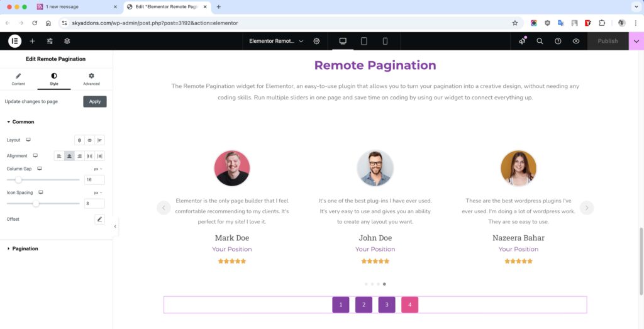Click the Apply button

(x=95, y=101)
